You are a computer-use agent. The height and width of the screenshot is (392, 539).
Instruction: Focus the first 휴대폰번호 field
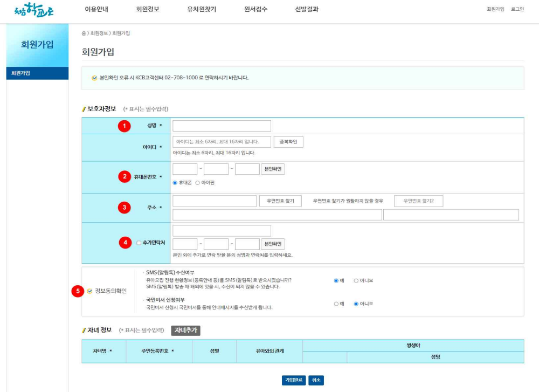pos(185,169)
